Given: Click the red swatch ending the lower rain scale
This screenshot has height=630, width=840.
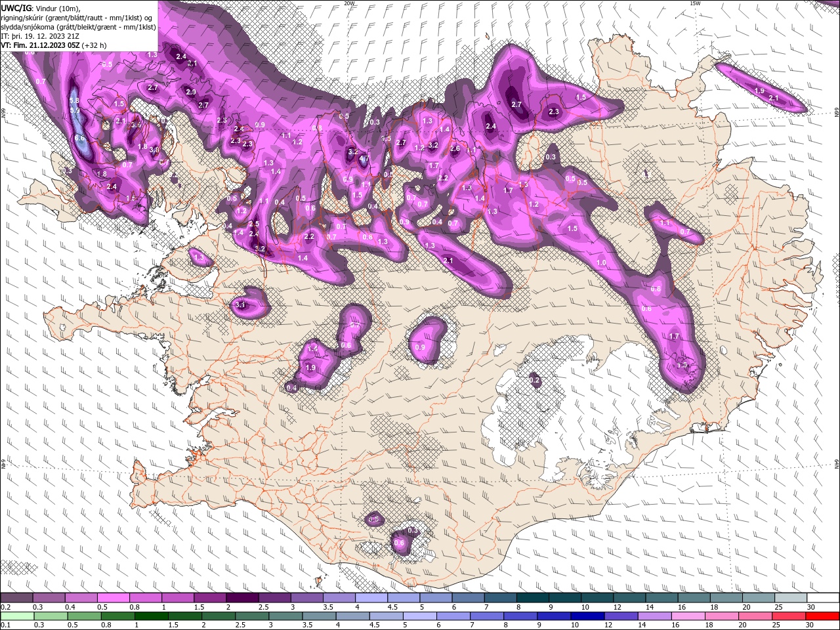Looking at the screenshot, I should point(823,616).
